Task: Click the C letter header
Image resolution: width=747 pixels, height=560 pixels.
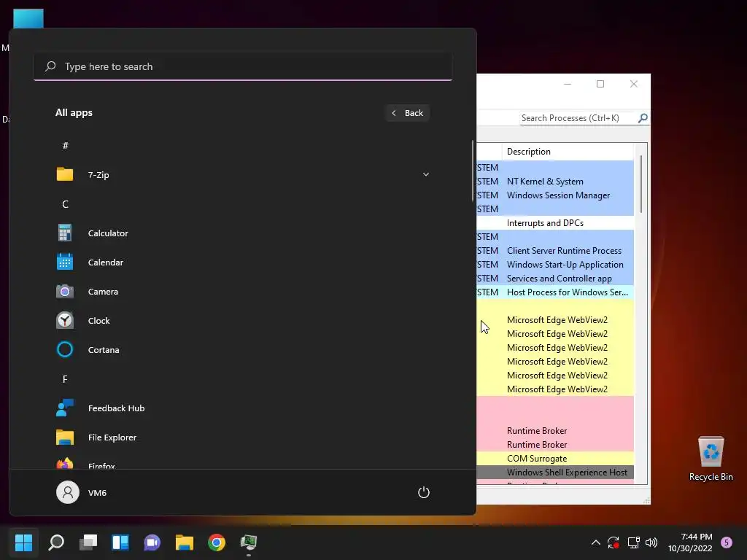Action: 65,204
